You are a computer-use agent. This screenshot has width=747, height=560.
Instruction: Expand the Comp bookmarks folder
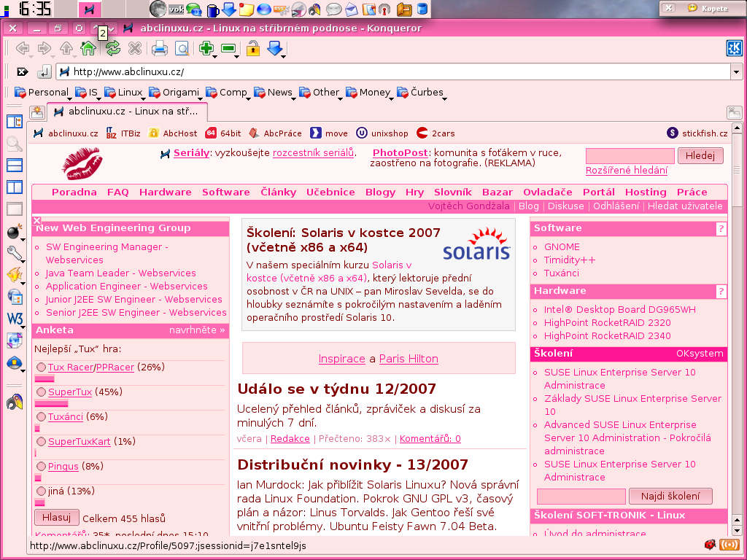pos(227,93)
